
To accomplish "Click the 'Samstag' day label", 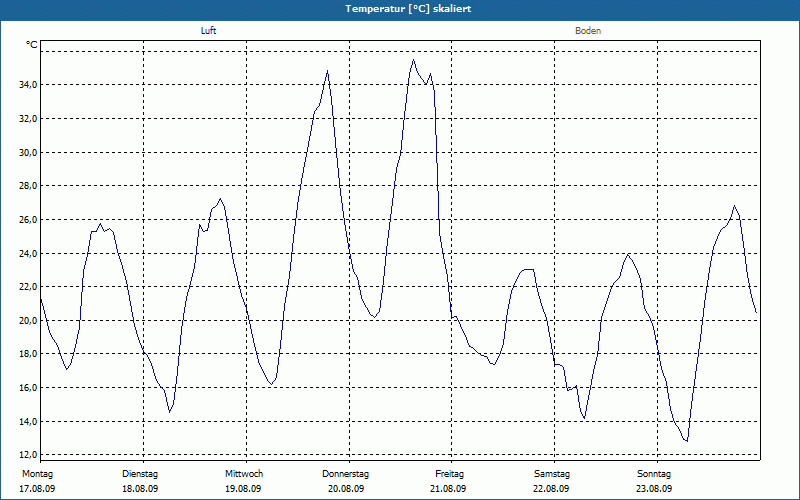I will point(552,474).
